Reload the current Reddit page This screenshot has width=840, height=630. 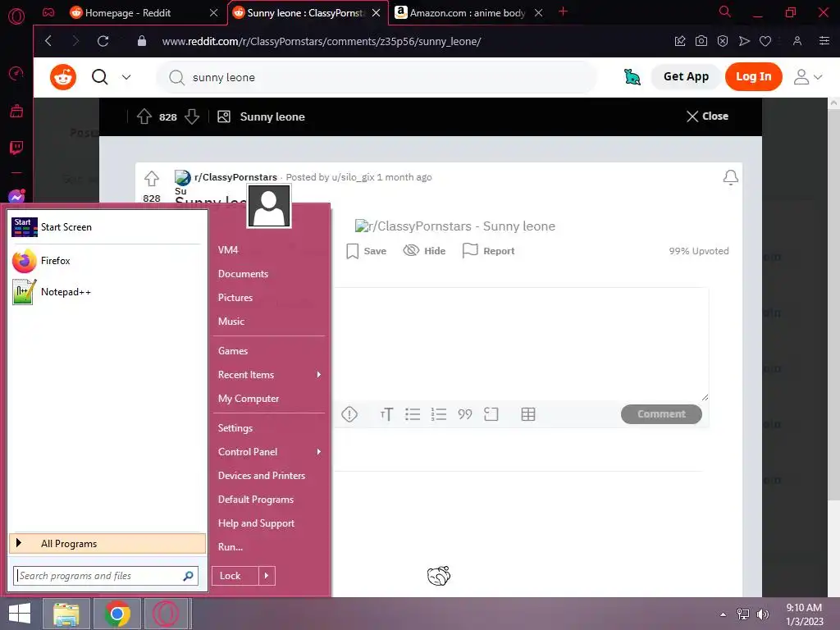pyautogui.click(x=103, y=41)
